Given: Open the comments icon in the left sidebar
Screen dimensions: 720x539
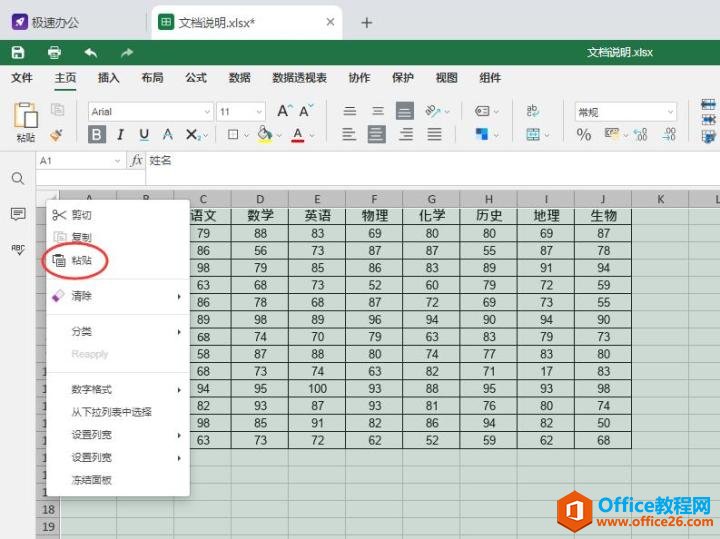Looking at the screenshot, I should 18,214.
